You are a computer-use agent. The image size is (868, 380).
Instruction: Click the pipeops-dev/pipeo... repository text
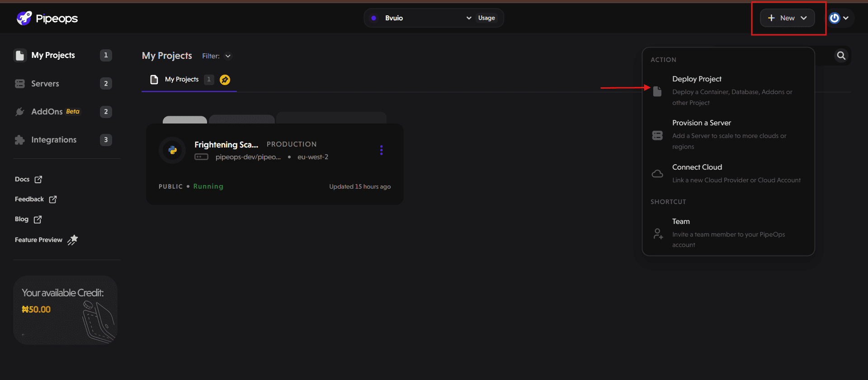(x=248, y=157)
